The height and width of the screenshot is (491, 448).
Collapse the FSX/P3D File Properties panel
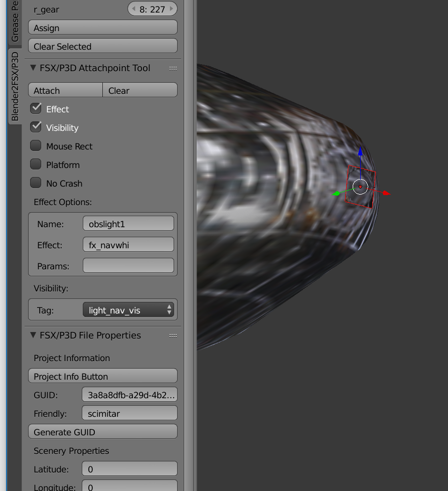[33, 335]
